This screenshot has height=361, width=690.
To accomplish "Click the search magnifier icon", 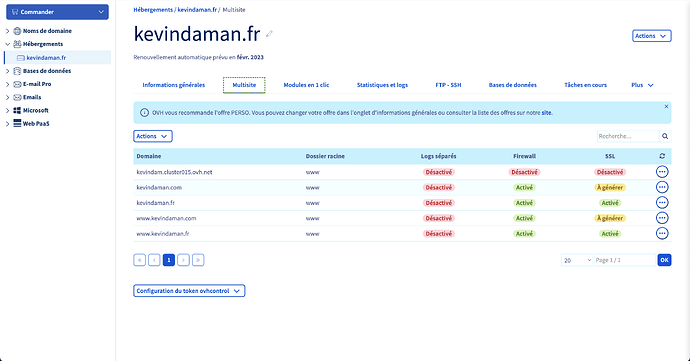I will (x=665, y=136).
